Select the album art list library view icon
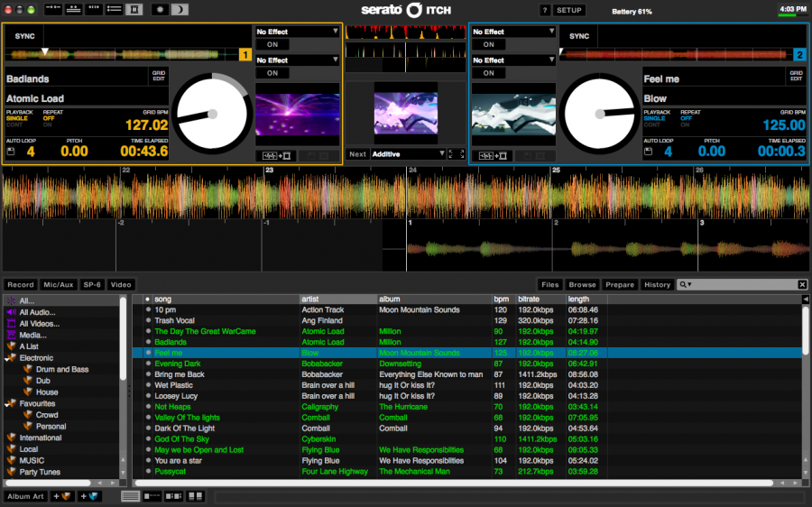The width and height of the screenshot is (812, 507). pyautogui.click(x=152, y=496)
